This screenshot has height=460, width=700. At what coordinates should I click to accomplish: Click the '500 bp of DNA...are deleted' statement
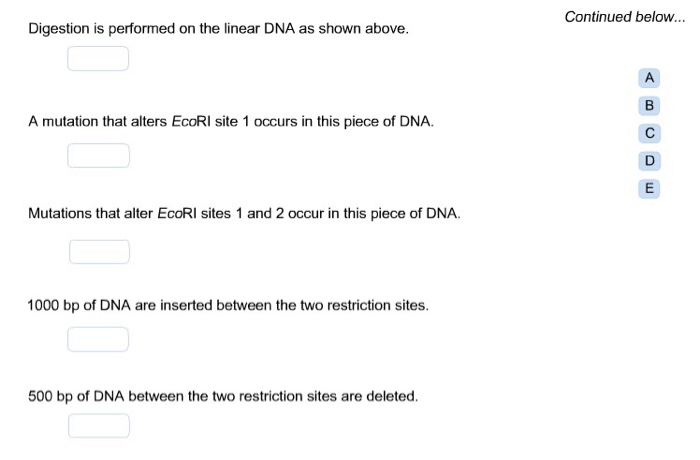(223, 397)
